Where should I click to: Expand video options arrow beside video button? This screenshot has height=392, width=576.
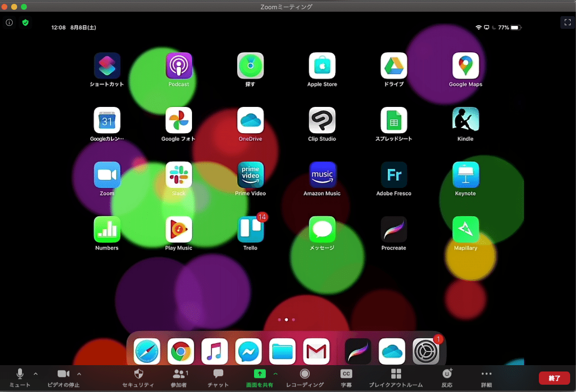(79, 374)
